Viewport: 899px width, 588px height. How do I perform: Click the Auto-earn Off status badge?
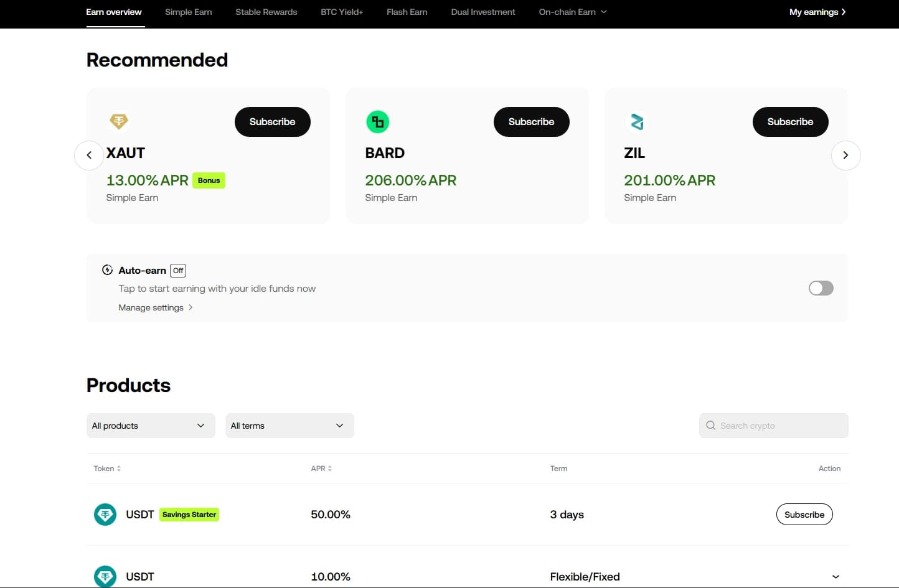(178, 271)
